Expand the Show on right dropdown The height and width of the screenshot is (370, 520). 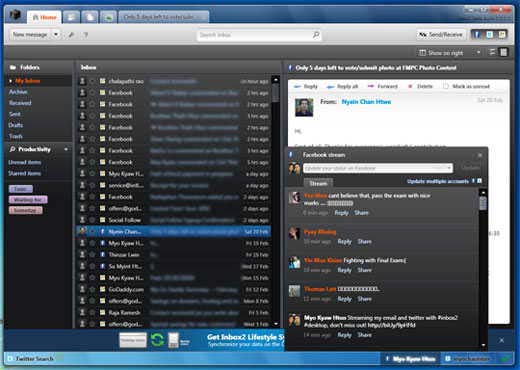479,53
